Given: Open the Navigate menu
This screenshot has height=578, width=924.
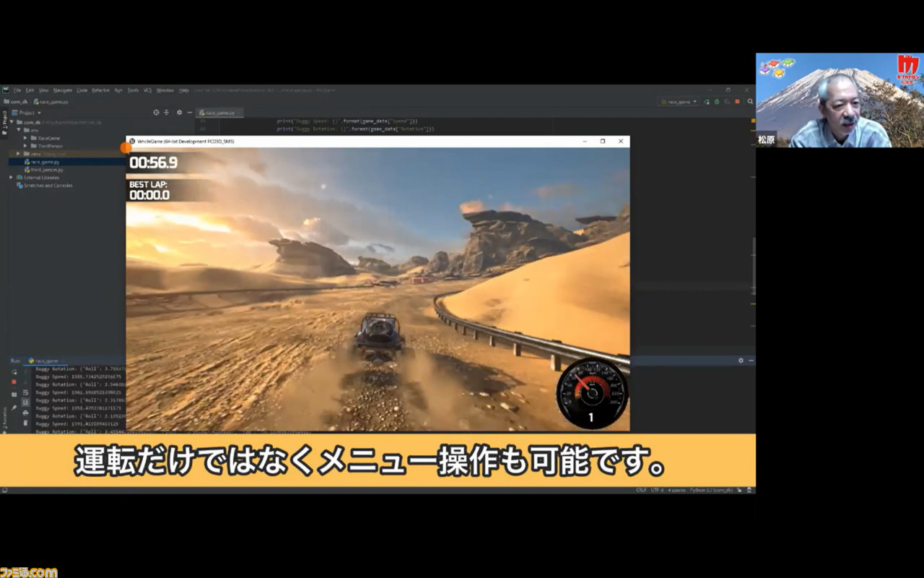Looking at the screenshot, I should click(x=63, y=90).
